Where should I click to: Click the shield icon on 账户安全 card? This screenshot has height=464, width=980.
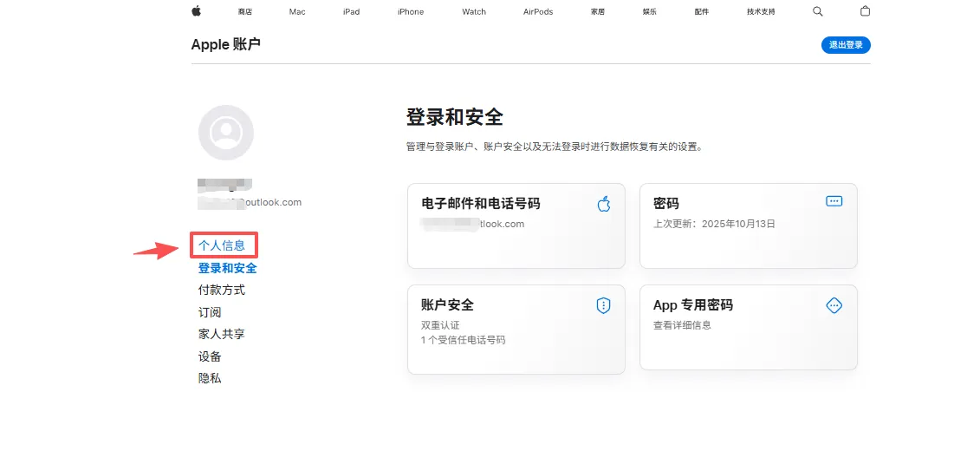603,305
